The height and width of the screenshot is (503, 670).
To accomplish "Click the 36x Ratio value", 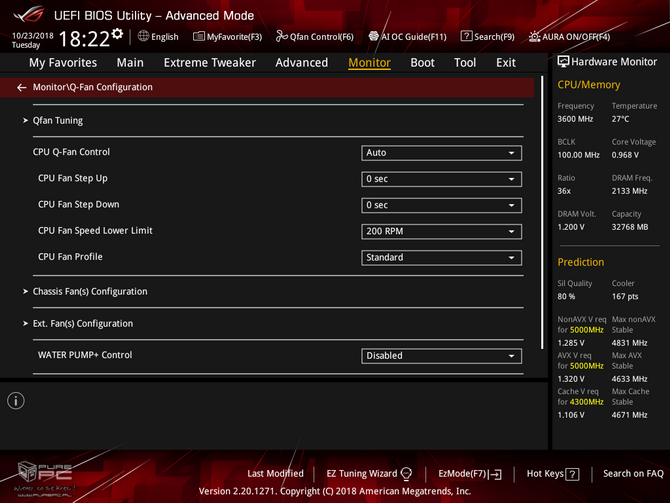I will click(x=564, y=191).
